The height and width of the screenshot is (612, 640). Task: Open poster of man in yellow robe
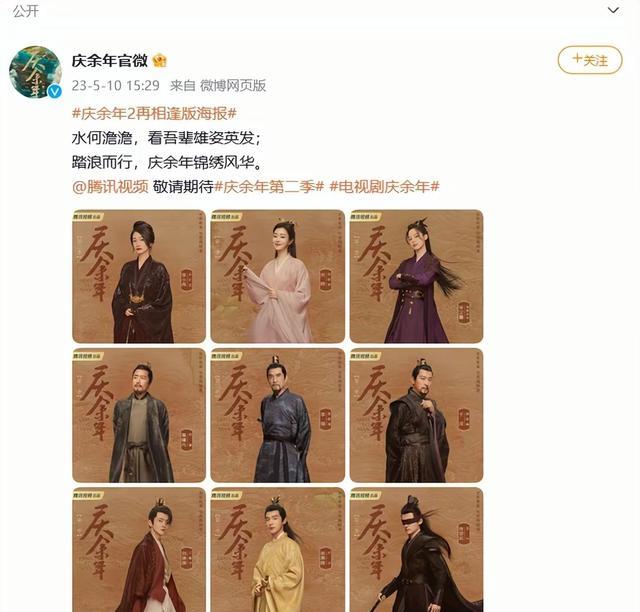pos(278,550)
